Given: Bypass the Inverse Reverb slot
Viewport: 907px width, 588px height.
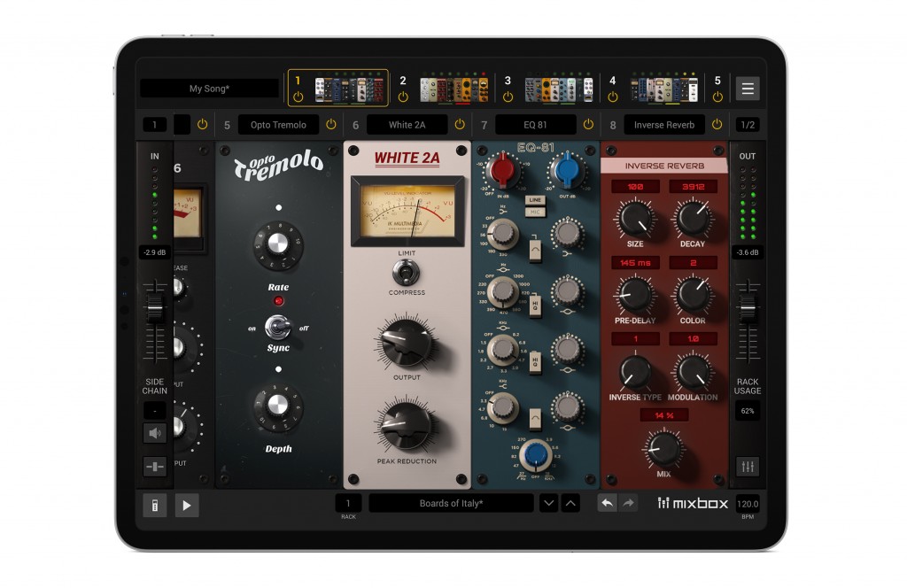Looking at the screenshot, I should pyautogui.click(x=717, y=124).
